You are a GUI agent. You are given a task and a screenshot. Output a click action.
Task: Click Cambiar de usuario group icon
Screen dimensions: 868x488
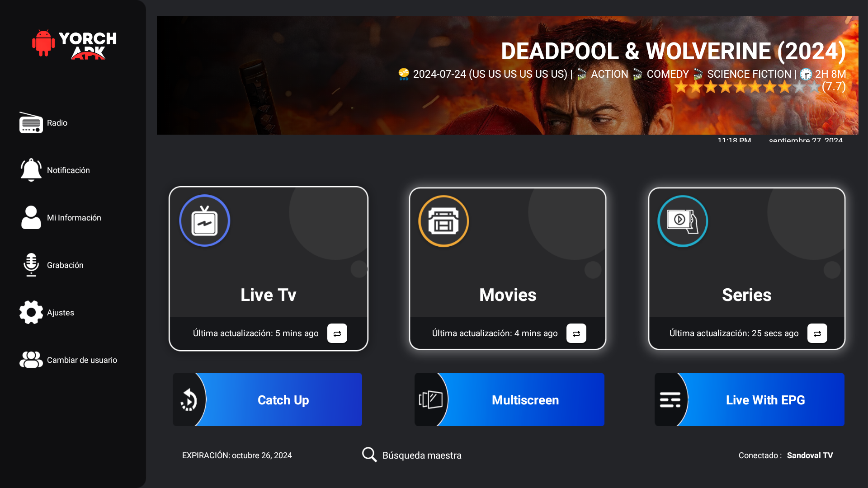pyautogui.click(x=31, y=360)
